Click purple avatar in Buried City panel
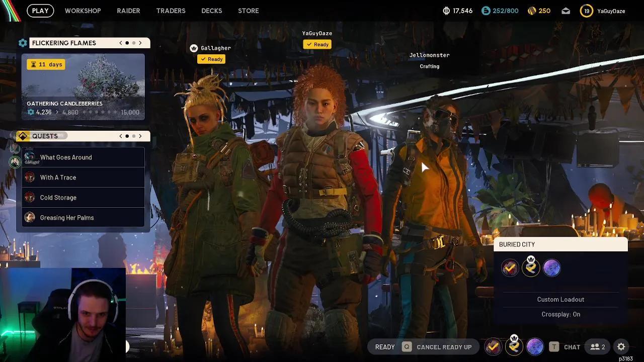The height and width of the screenshot is (362, 644). 551,268
